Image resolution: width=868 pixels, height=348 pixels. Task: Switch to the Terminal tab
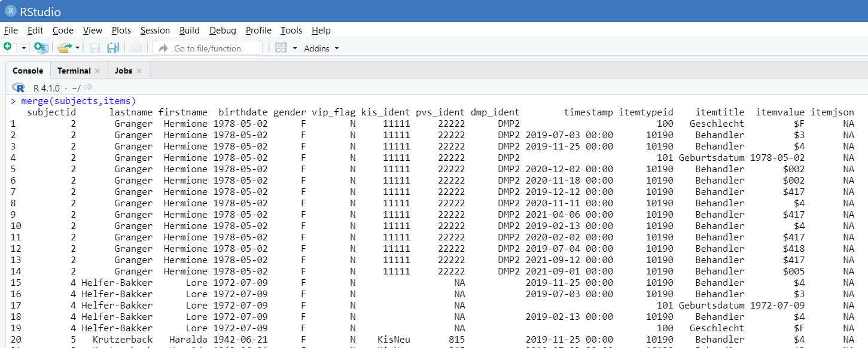tap(74, 71)
